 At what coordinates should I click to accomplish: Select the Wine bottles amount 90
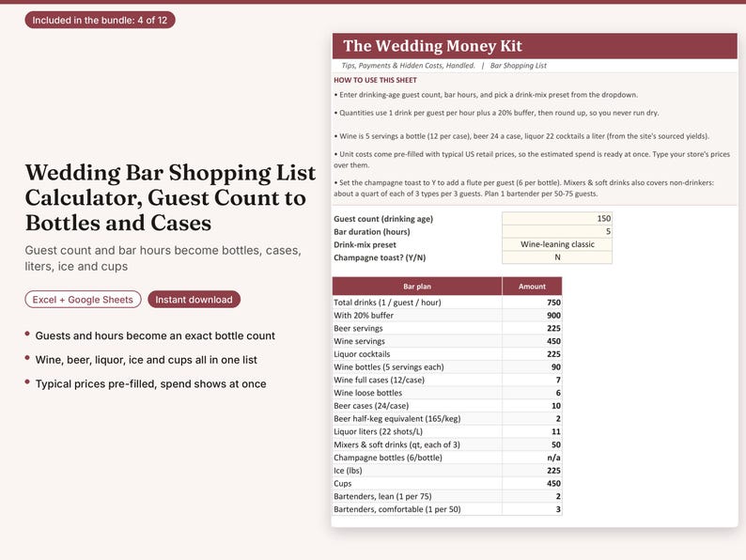(532, 366)
